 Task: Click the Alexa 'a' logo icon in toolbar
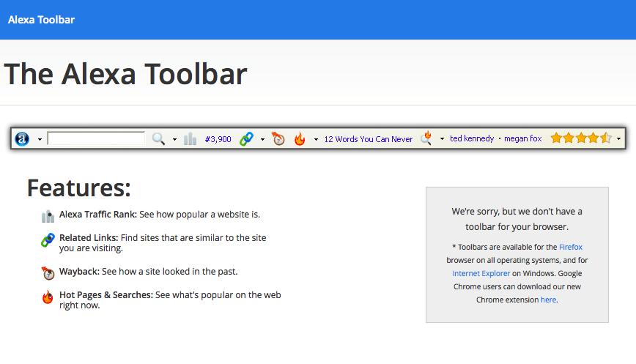22,138
